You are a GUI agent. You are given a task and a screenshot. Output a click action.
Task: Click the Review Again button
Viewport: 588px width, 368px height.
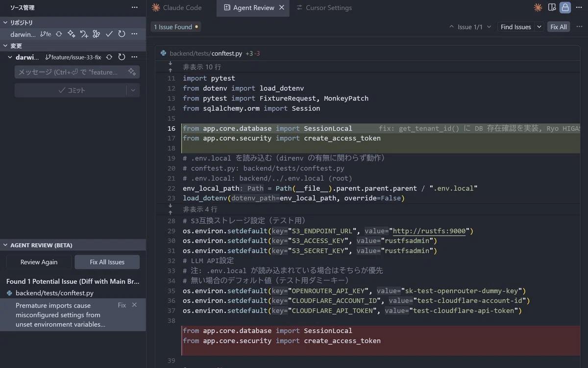point(39,262)
